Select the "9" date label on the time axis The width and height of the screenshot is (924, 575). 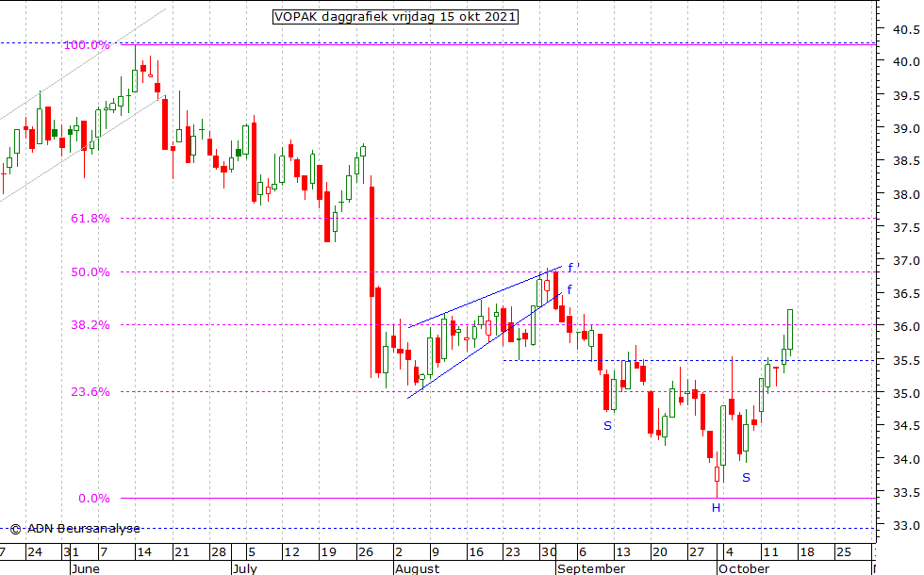coord(436,552)
